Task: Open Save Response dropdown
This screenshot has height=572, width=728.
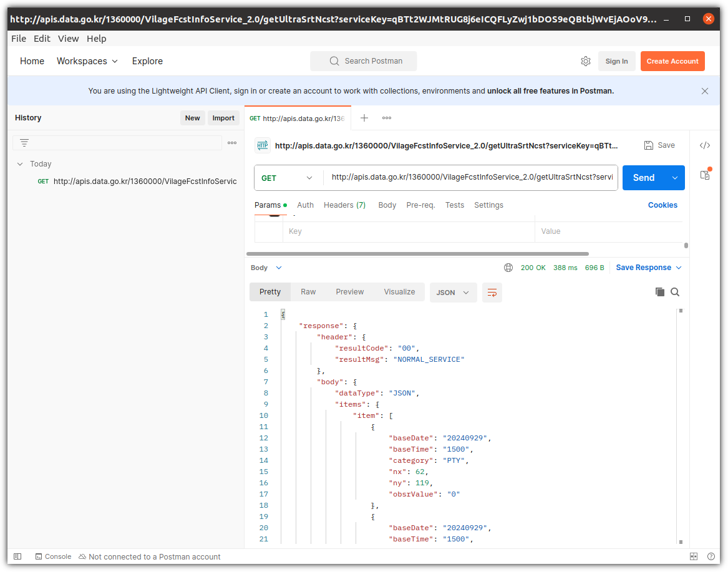Action: tap(649, 268)
